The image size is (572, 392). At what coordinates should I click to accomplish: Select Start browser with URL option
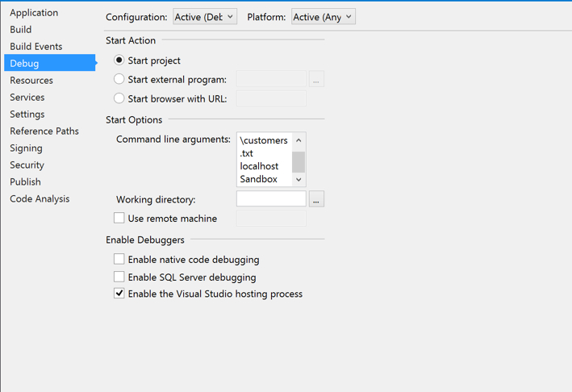[119, 98]
